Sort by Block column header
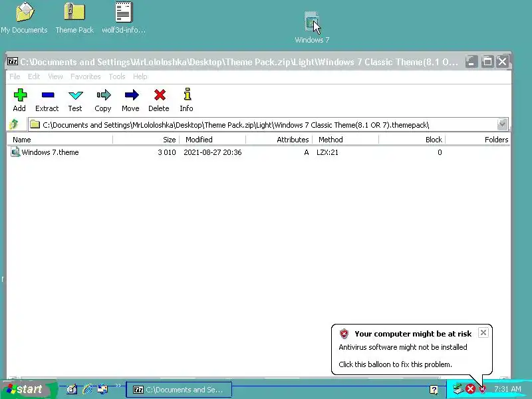532x399 pixels. [412, 140]
